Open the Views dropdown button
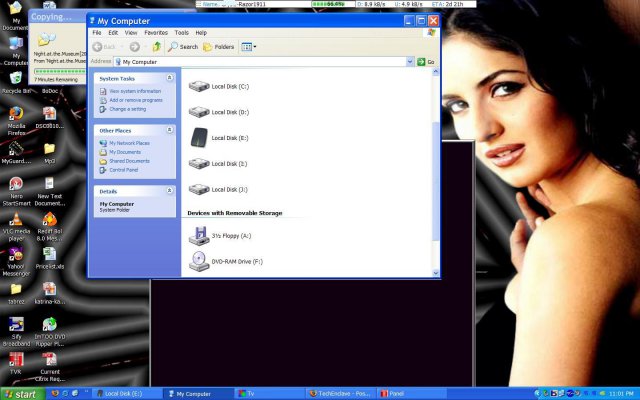640x400 pixels. [249, 47]
